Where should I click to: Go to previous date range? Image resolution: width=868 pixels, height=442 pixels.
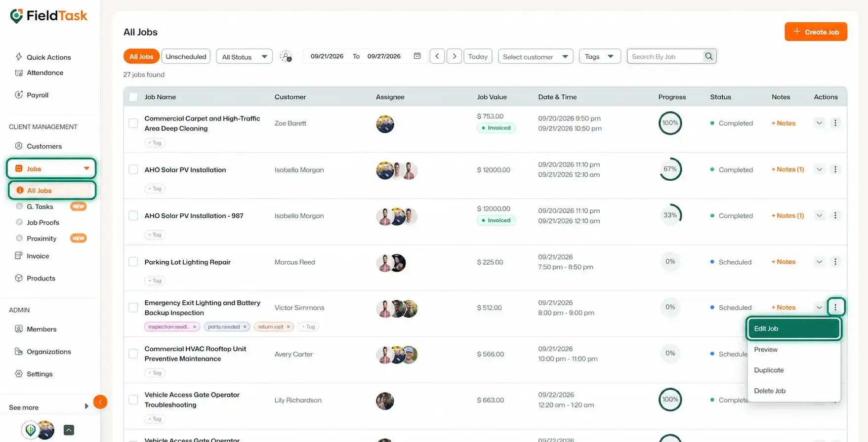coord(437,56)
